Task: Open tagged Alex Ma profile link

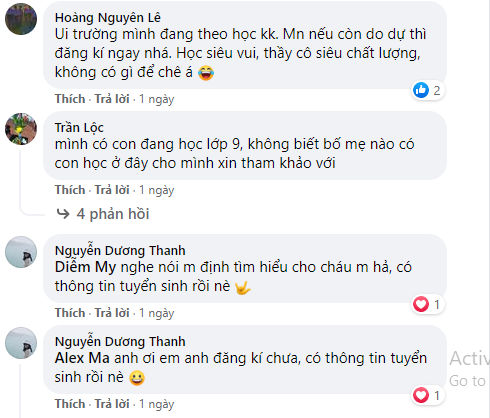Action: [82, 358]
